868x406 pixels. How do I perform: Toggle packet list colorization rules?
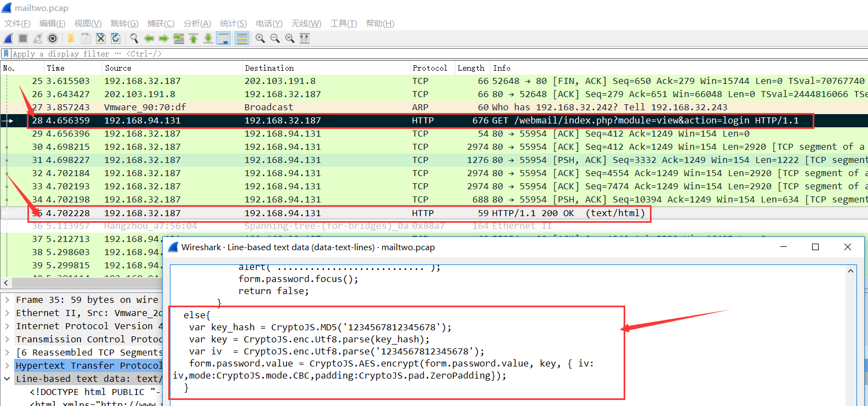pyautogui.click(x=242, y=38)
